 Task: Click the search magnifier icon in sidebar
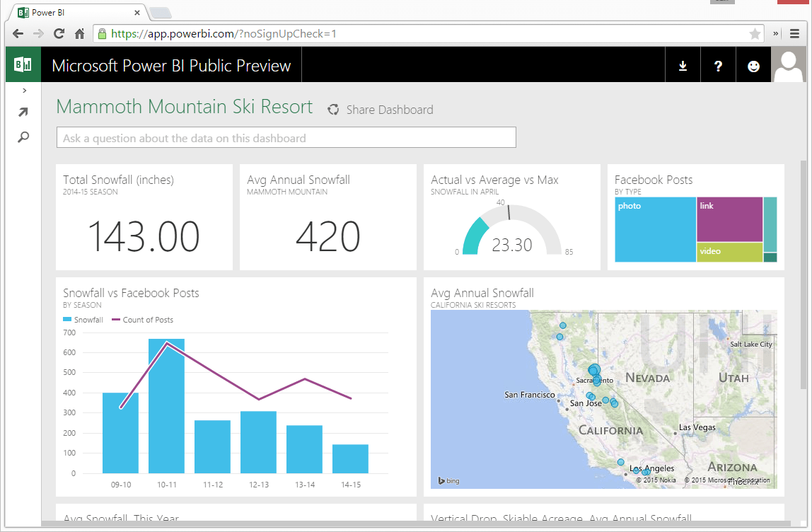[23, 137]
